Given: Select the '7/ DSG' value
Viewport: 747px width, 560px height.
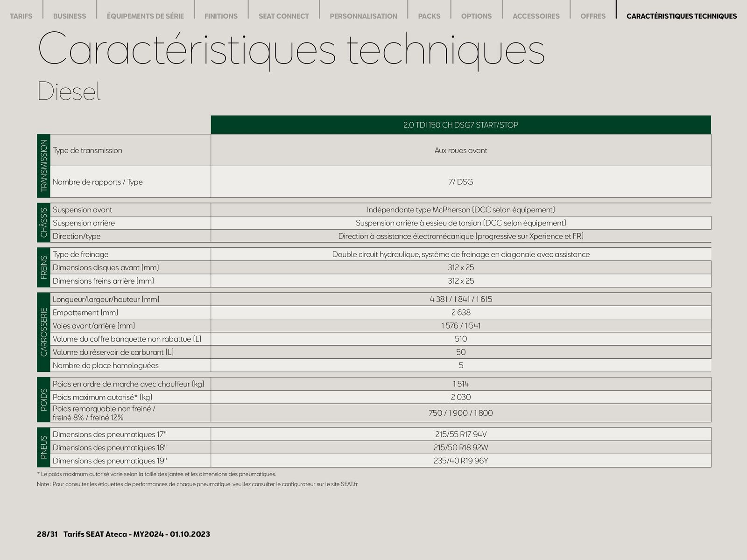Looking at the screenshot, I should [461, 182].
